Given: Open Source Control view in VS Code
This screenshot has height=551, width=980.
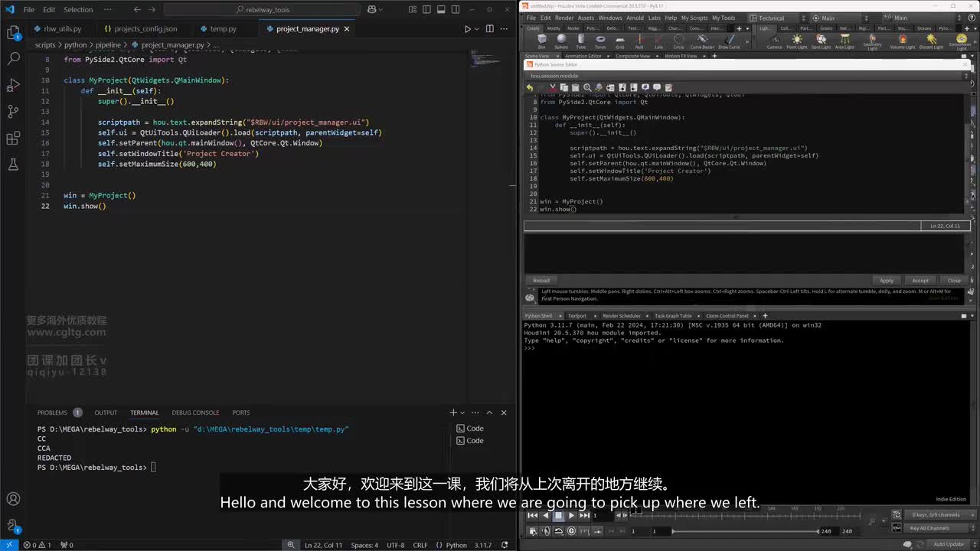Looking at the screenshot, I should pyautogui.click(x=13, y=112).
